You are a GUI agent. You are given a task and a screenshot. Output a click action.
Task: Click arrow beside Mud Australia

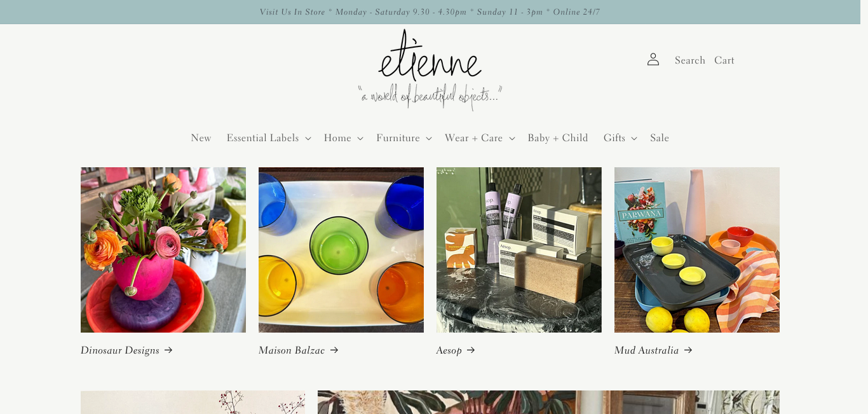click(688, 350)
